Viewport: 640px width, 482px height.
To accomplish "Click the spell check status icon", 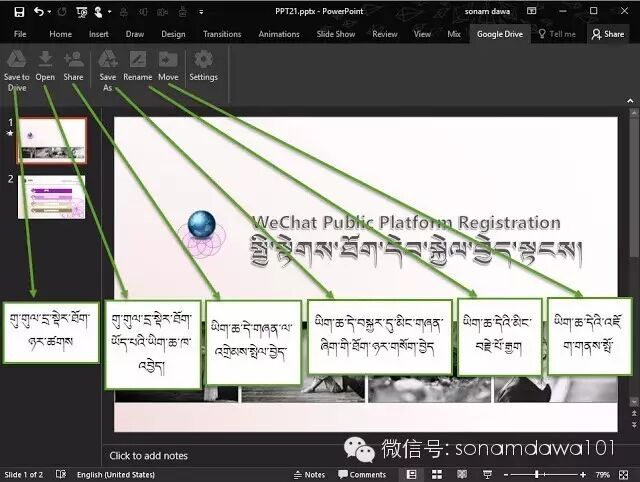I will 61,474.
